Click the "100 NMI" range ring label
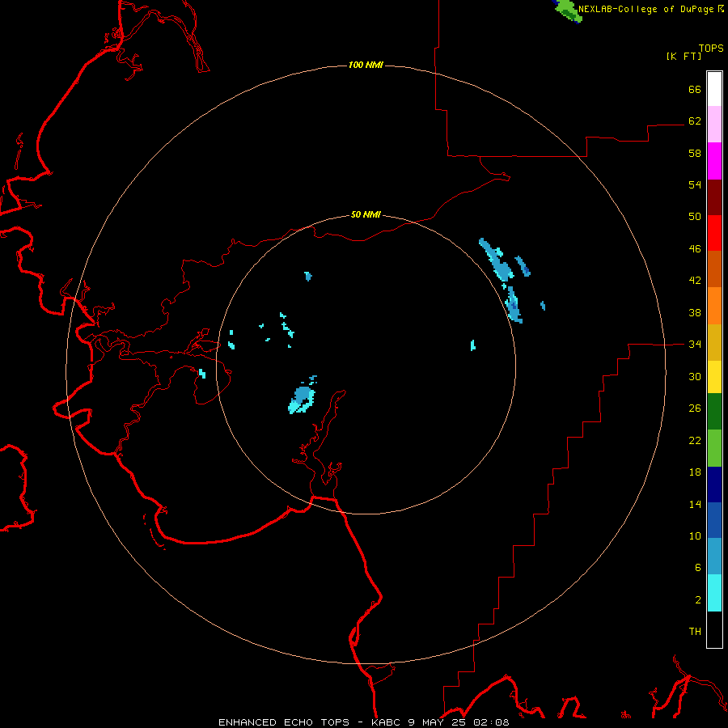 point(366,65)
